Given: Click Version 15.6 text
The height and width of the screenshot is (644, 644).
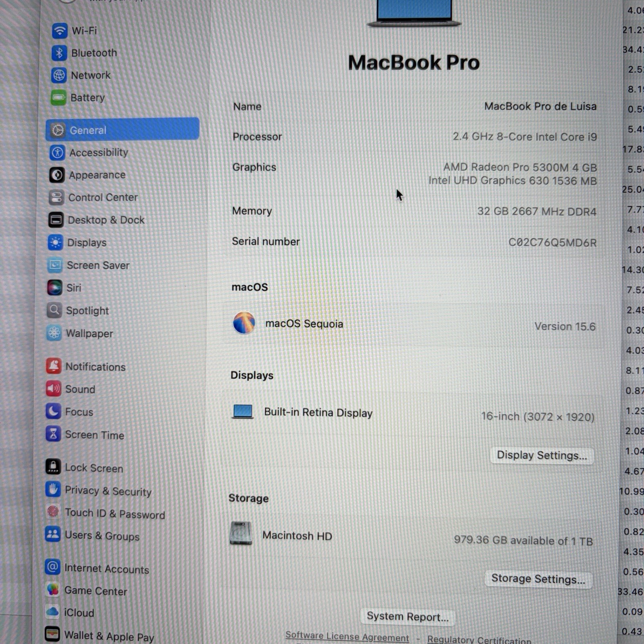Looking at the screenshot, I should pyautogui.click(x=565, y=326).
